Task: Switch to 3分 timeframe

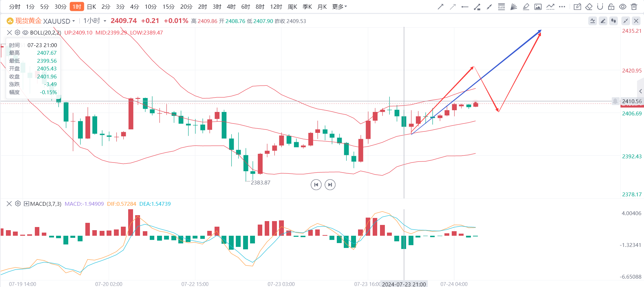Action: (120, 7)
